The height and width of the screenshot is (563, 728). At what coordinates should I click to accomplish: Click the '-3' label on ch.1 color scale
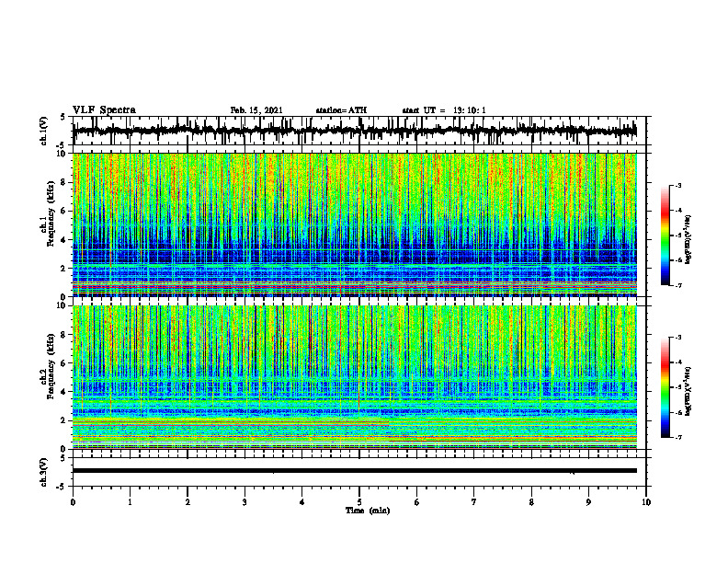coord(678,186)
